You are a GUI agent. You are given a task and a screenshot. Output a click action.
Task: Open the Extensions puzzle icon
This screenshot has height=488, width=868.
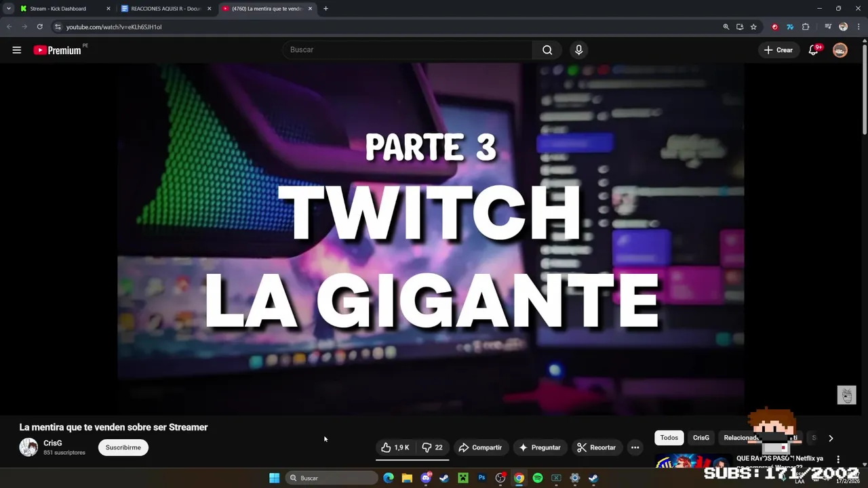coord(806,27)
